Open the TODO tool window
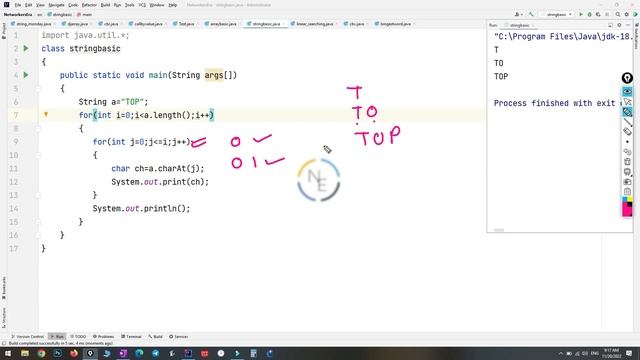 (78, 337)
